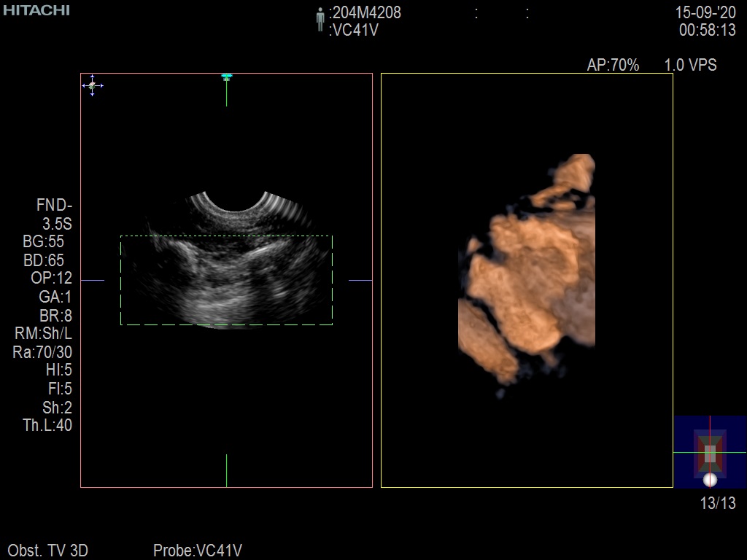Viewport: 747px width, 560px height.
Task: Click the Probe:VC41V label
Action: 197,551
